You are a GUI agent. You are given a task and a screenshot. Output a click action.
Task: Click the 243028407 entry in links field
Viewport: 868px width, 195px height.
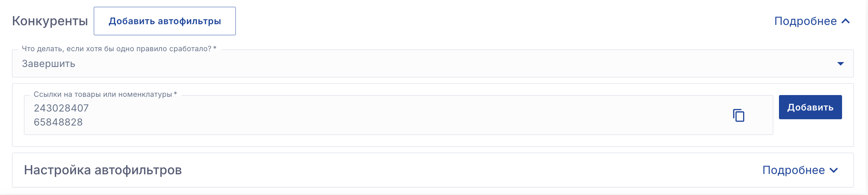(61, 108)
